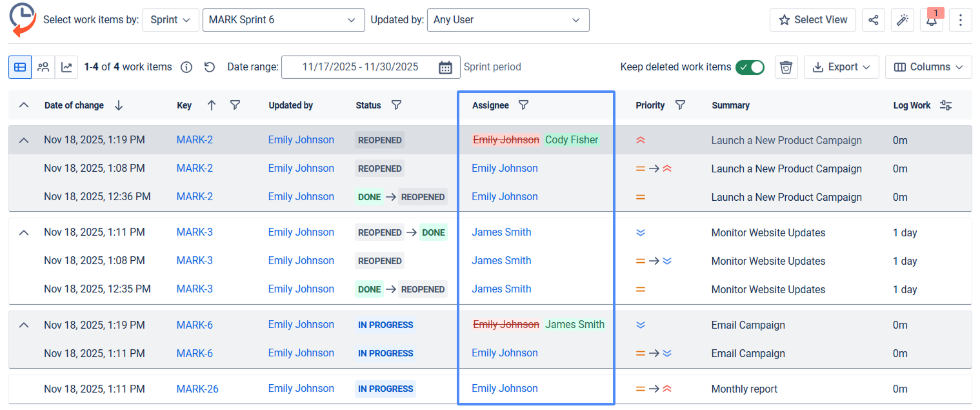Click lowest priority icon in MARK-6 1:19 PM row
This screenshot has height=410, width=980.
[x=641, y=325]
